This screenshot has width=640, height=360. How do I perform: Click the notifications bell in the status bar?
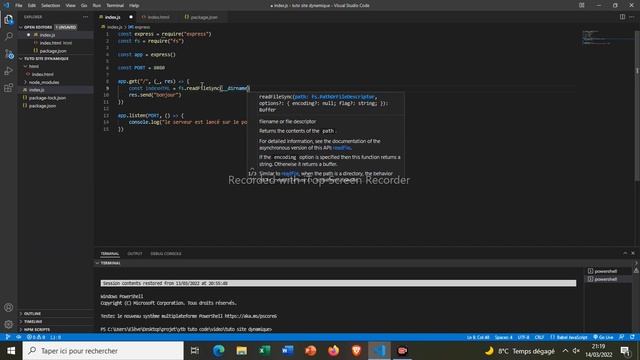(x=632, y=337)
